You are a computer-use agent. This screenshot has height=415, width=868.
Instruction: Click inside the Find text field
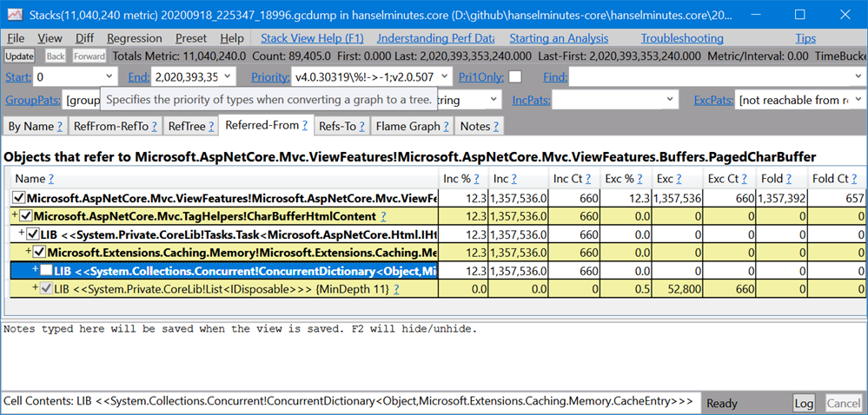(x=710, y=77)
